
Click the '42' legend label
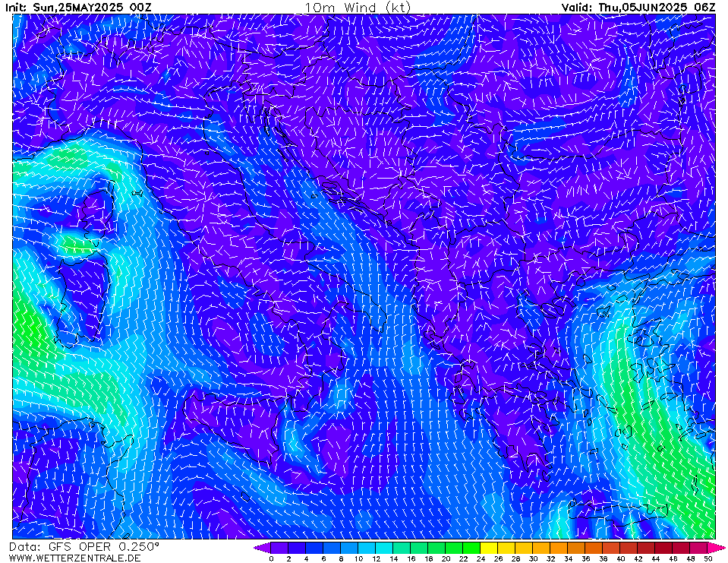coord(638,558)
